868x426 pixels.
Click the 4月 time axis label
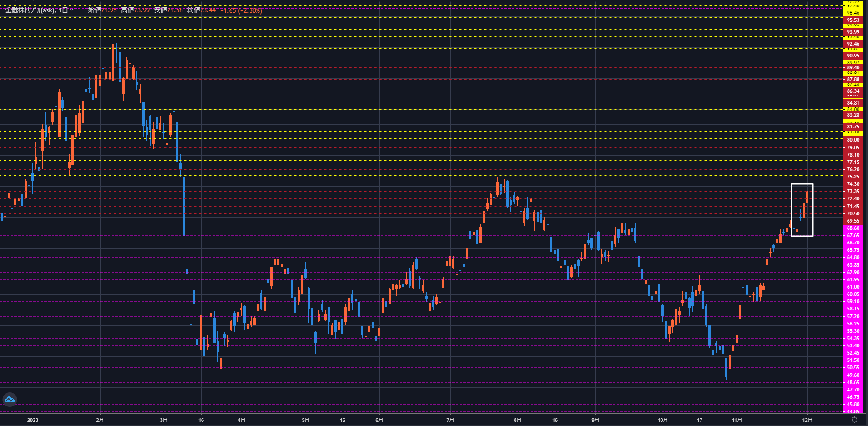click(242, 420)
